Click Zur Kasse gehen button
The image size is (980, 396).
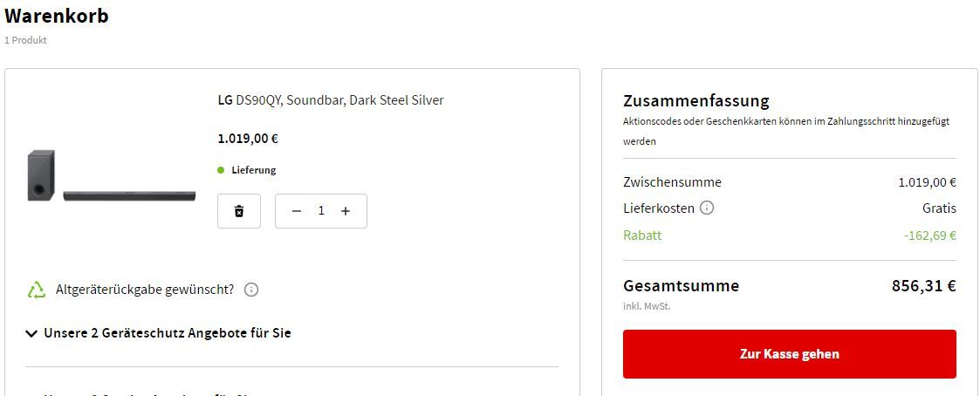tap(790, 354)
